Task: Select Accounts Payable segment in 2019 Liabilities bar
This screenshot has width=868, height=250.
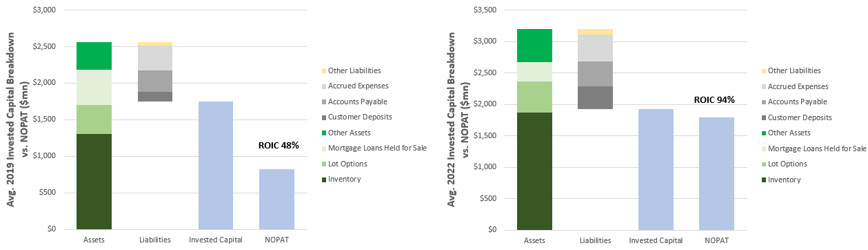Action: coord(155,81)
